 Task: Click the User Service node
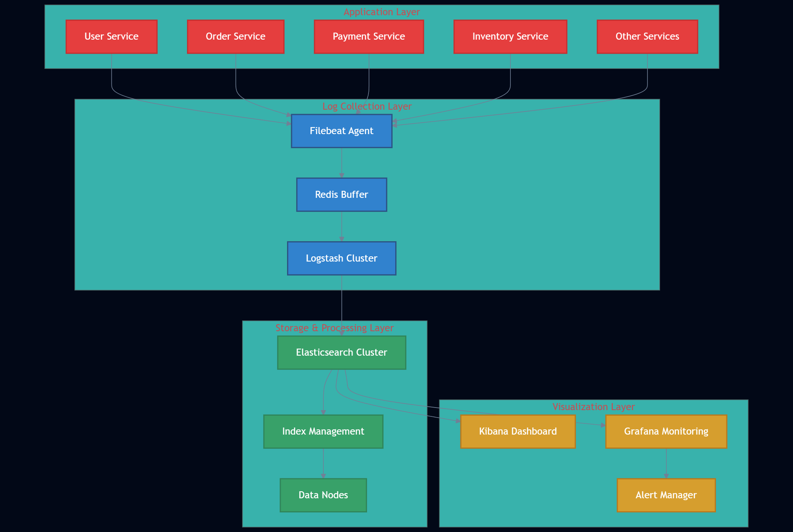click(x=111, y=37)
